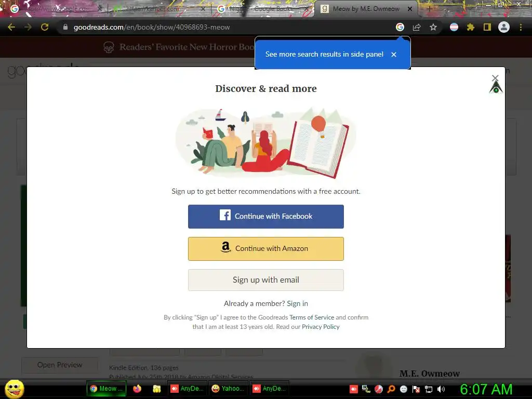Open the volume speaker tray icon
The height and width of the screenshot is (399, 532).
[x=441, y=389]
